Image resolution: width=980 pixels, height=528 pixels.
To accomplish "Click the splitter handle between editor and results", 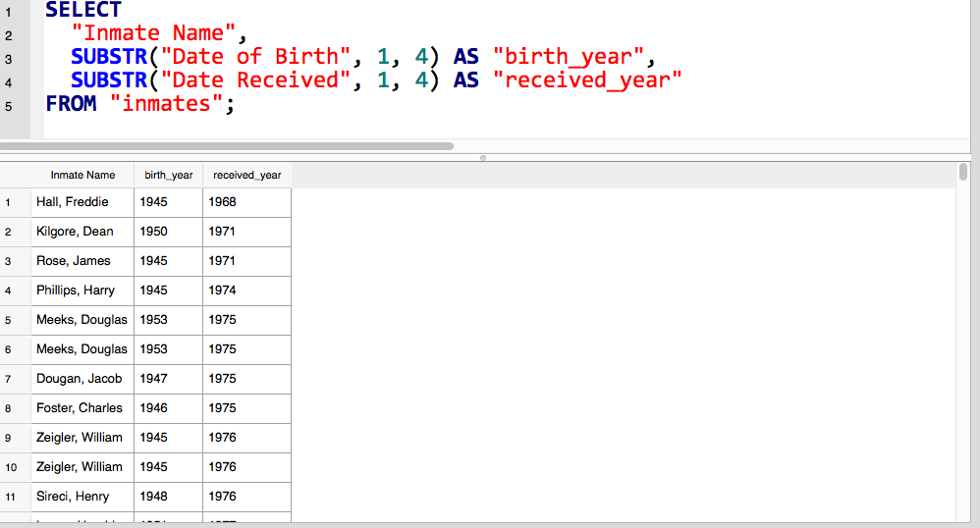I will point(482,157).
